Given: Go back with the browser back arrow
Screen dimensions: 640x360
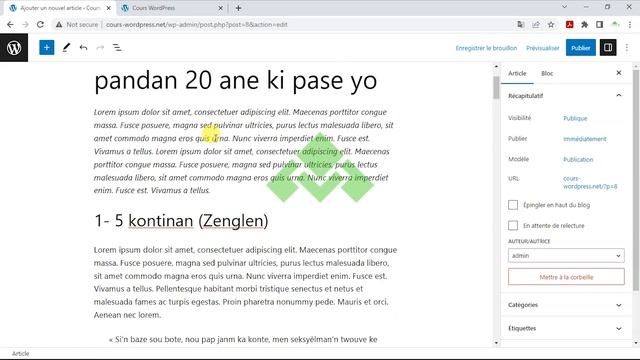Looking at the screenshot, I should [x=10, y=24].
